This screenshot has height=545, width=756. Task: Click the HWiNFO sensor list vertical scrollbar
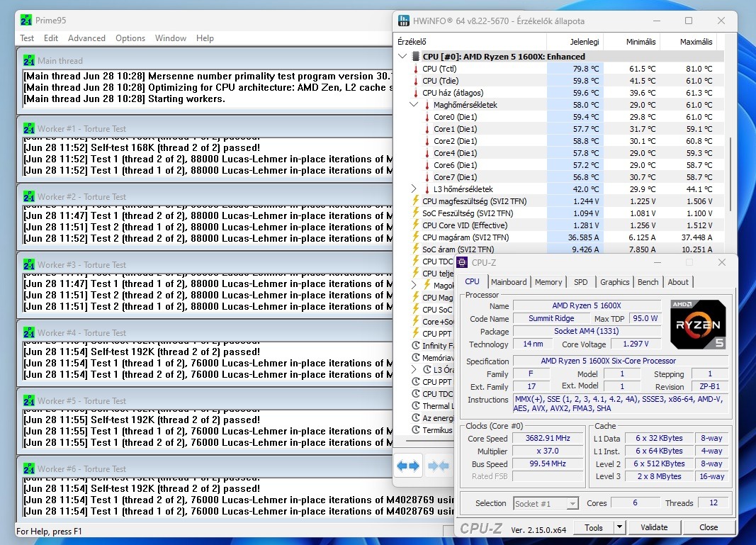[x=731, y=174]
